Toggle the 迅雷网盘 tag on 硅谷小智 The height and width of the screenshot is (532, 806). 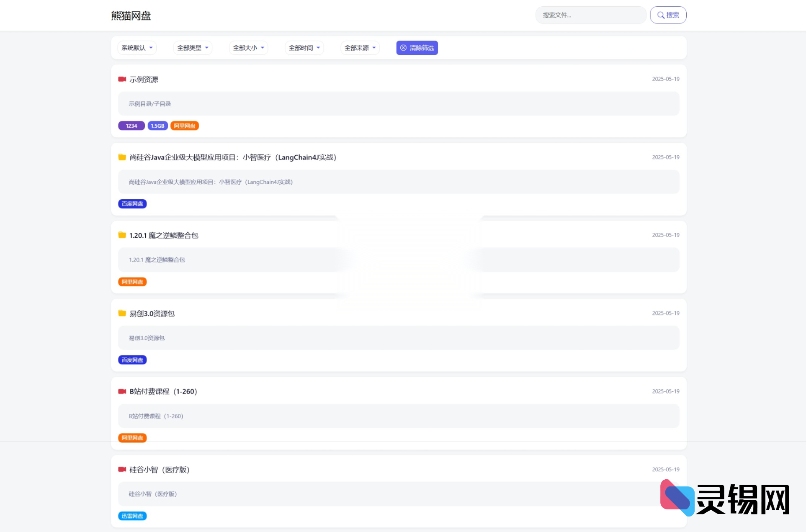point(132,516)
